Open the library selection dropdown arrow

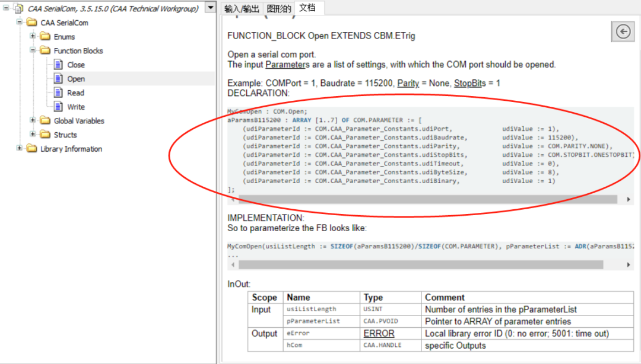(x=210, y=8)
